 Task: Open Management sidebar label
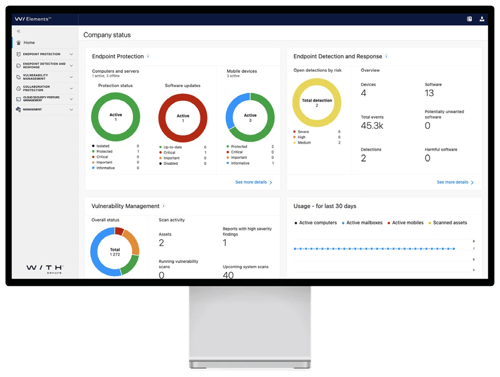(x=32, y=109)
